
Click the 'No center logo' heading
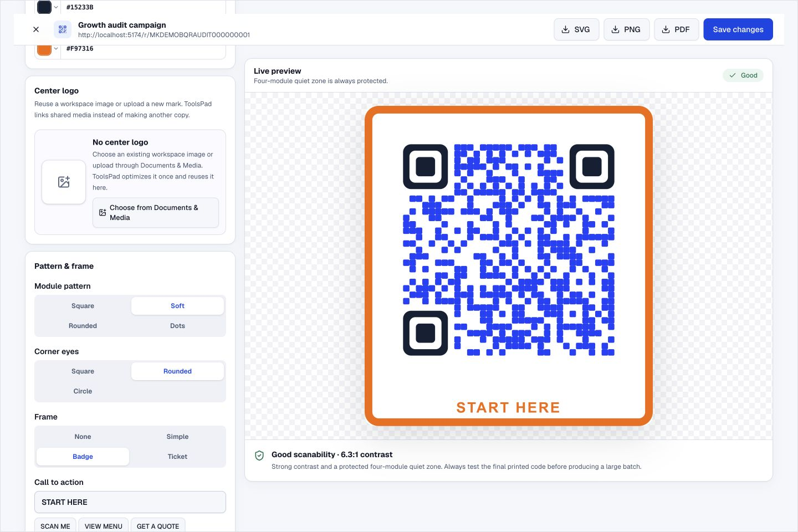(x=120, y=142)
